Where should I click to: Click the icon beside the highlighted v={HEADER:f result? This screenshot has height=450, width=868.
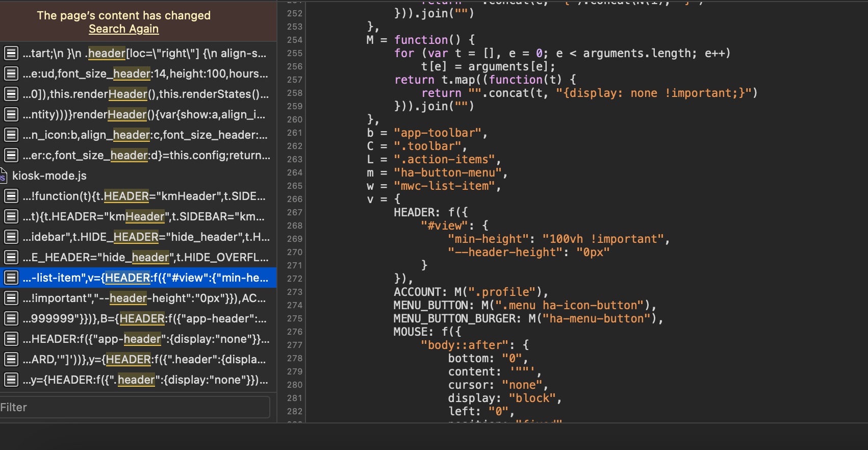(11, 278)
